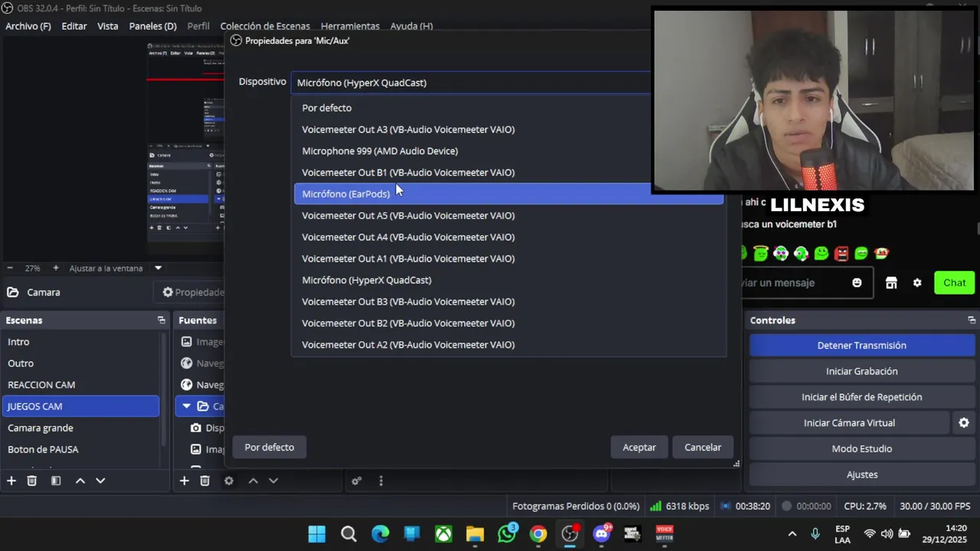Open Archivo (F) menu
Image resolution: width=980 pixels, height=551 pixels.
point(28,26)
